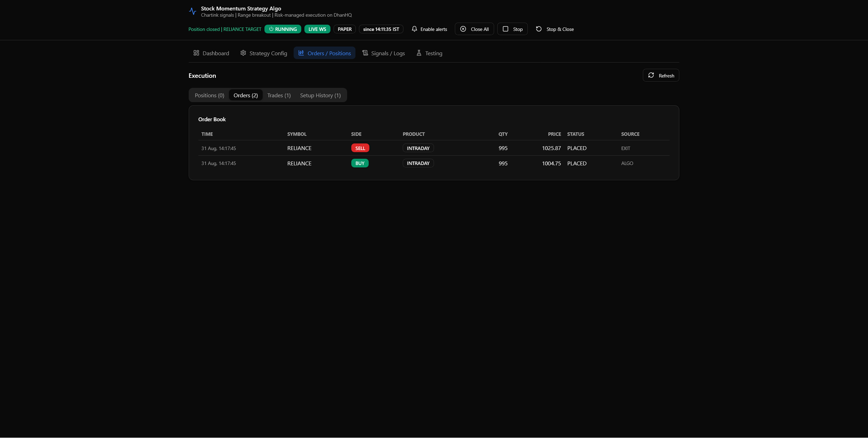Click the STATUS column header
The width and height of the screenshot is (868, 438).
tap(576, 134)
